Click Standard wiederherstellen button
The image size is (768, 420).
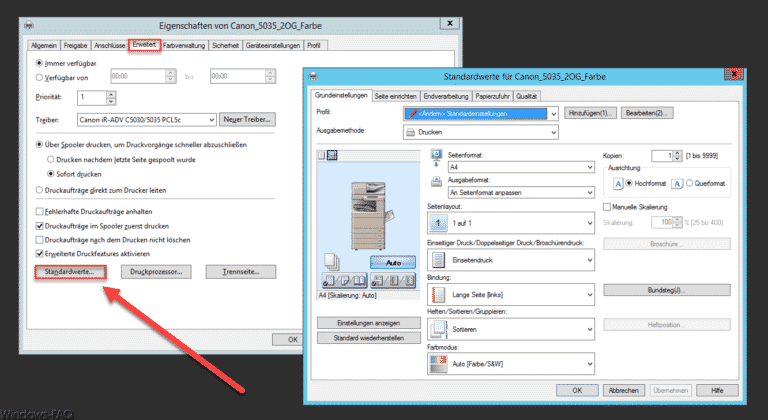[369, 338]
